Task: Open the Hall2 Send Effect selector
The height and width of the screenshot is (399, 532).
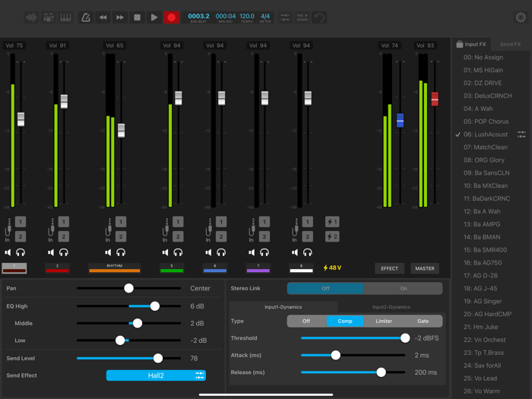Action: (156, 375)
